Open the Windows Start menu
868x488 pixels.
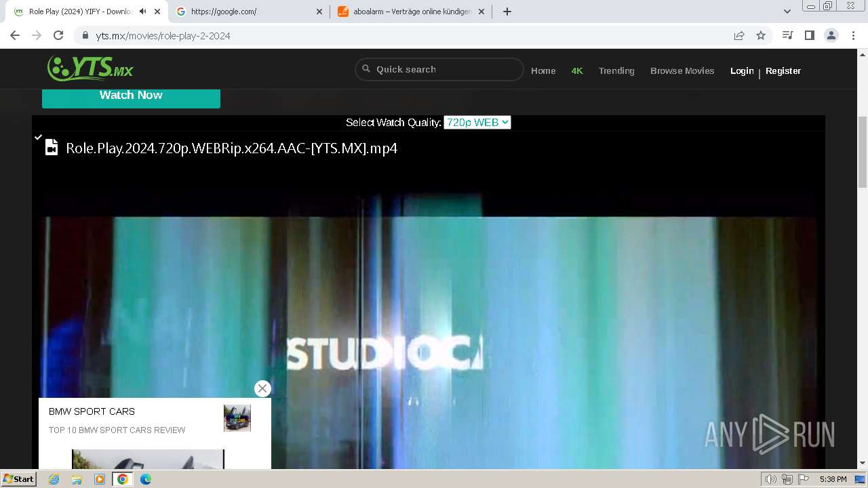pos(19,479)
